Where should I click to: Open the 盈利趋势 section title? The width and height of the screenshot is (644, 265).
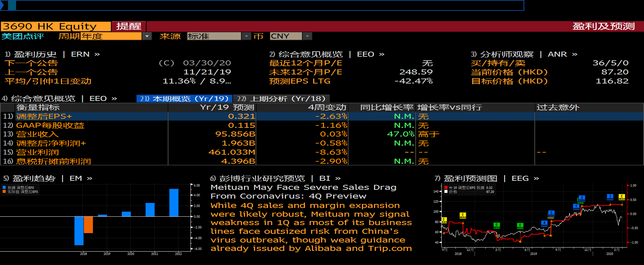34,178
